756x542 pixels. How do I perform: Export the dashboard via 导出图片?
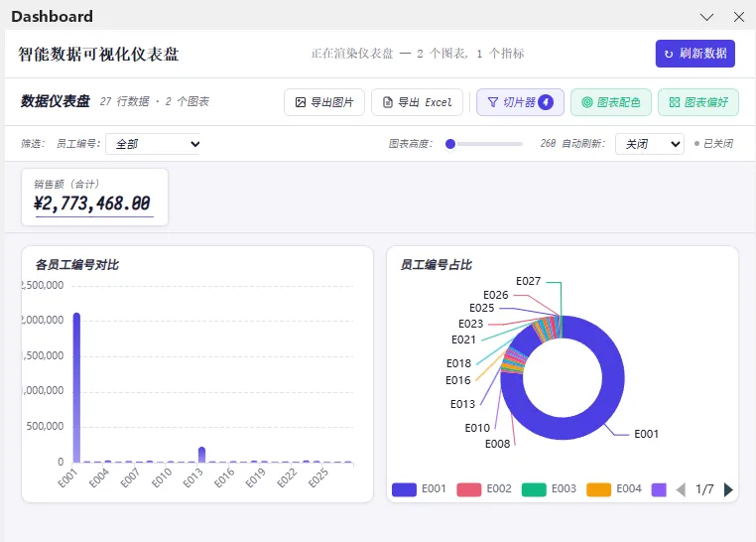[x=324, y=102]
